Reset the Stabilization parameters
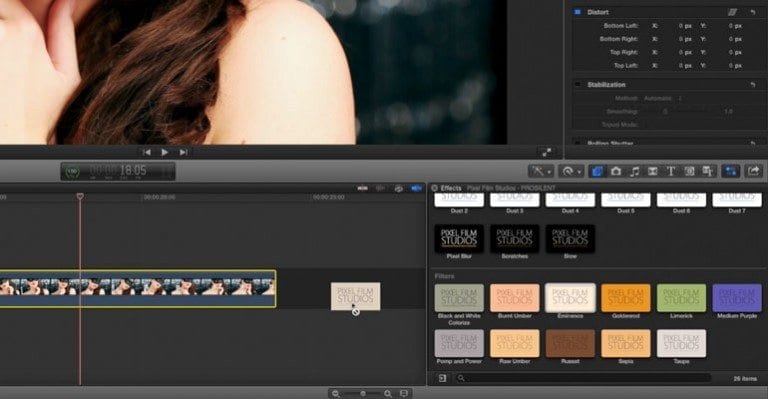Image resolution: width=768 pixels, height=399 pixels. [753, 84]
